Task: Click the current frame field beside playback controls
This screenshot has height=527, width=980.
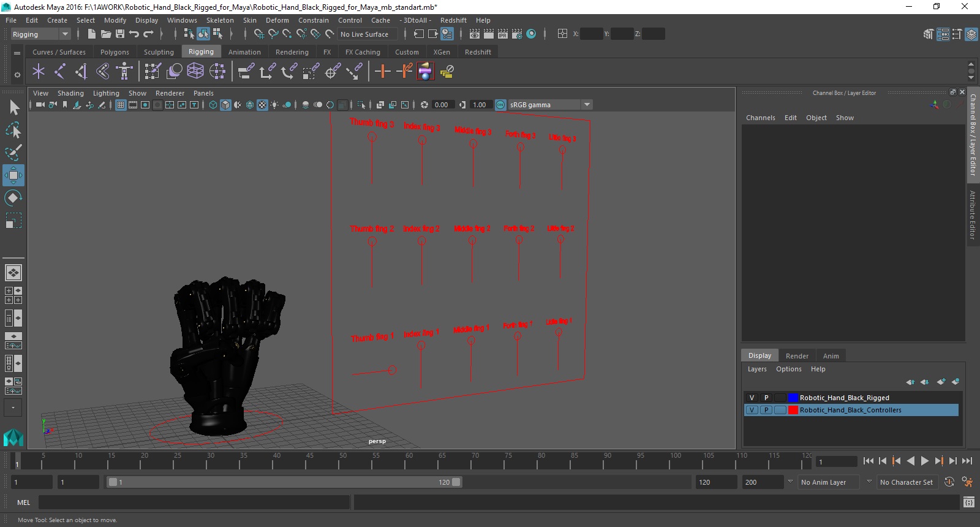Action: 837,461
